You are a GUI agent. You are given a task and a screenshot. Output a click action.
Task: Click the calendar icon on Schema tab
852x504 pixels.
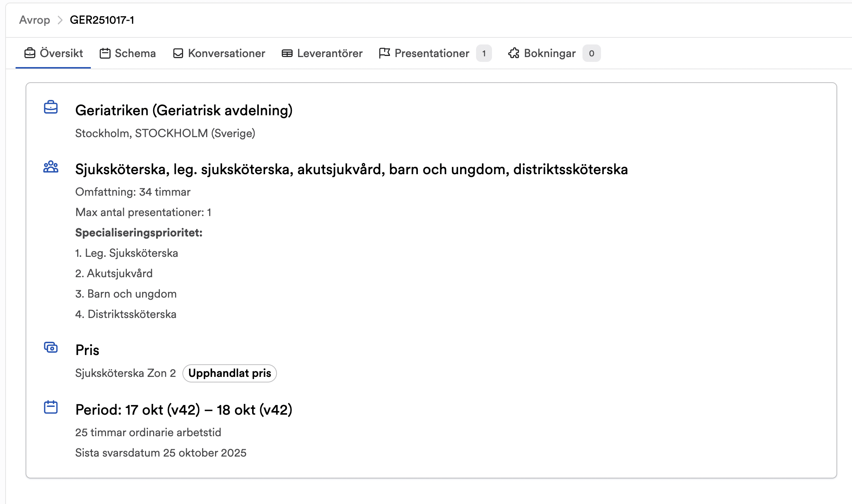pyautogui.click(x=105, y=53)
